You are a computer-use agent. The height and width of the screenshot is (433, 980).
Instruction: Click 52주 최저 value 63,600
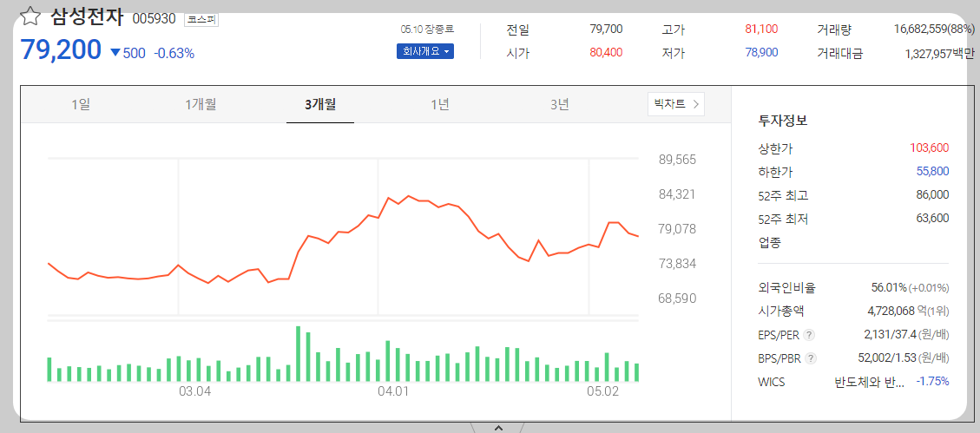pos(932,219)
